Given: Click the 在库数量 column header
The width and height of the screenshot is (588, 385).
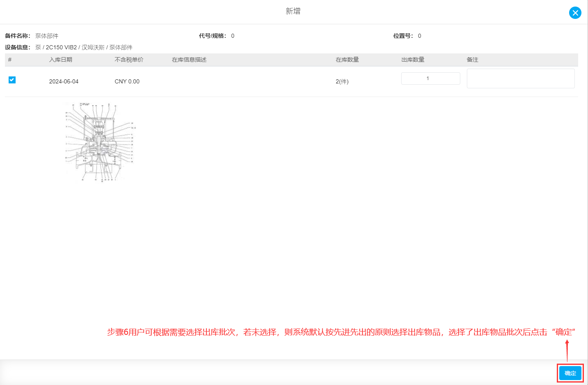Looking at the screenshot, I should [347, 60].
